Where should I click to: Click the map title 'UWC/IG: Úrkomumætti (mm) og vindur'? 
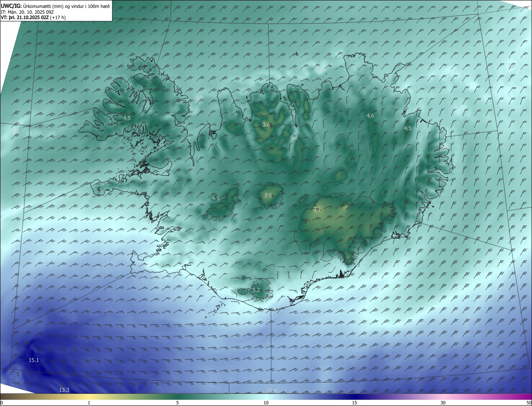coord(55,6)
